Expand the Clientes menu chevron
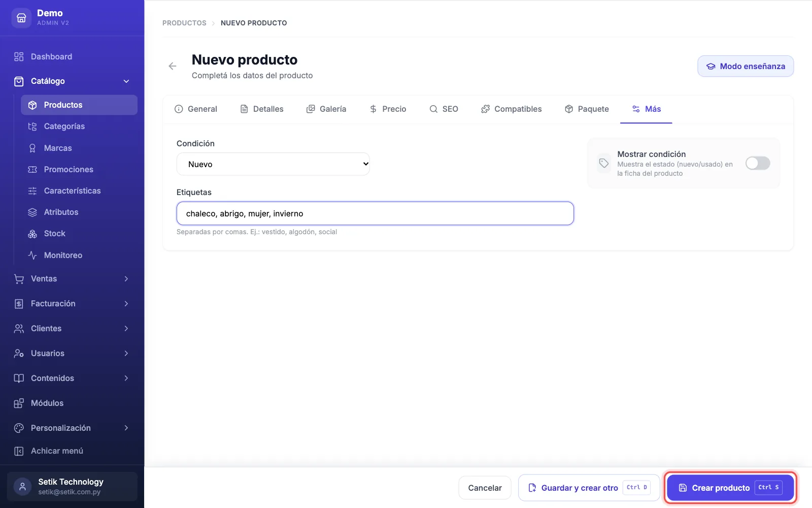 [x=126, y=329]
